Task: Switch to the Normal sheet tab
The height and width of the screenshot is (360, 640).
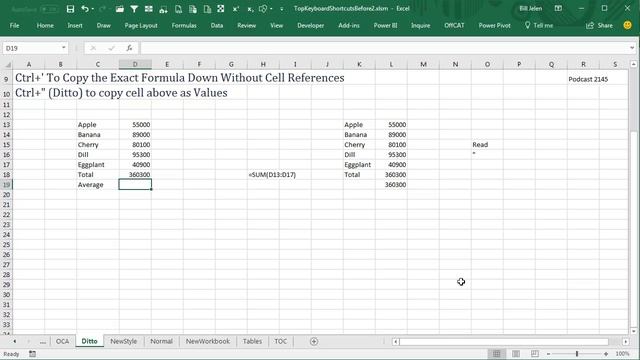Action: [161, 342]
